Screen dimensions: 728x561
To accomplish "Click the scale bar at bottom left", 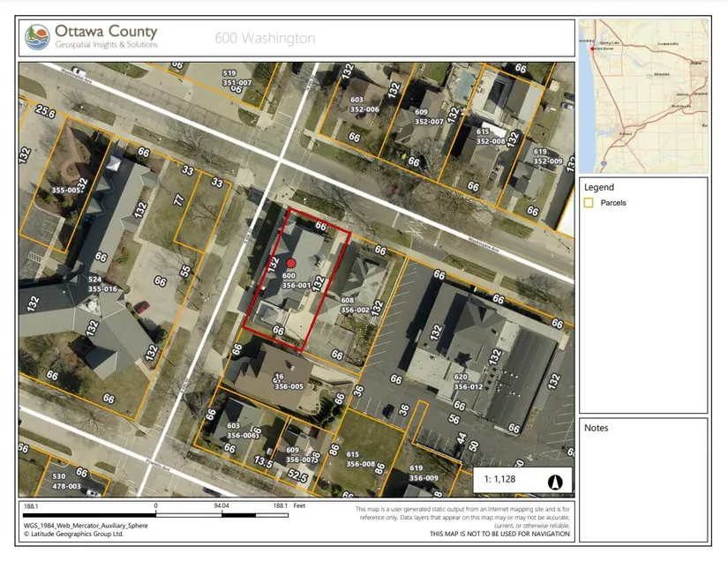I will coord(155,514).
